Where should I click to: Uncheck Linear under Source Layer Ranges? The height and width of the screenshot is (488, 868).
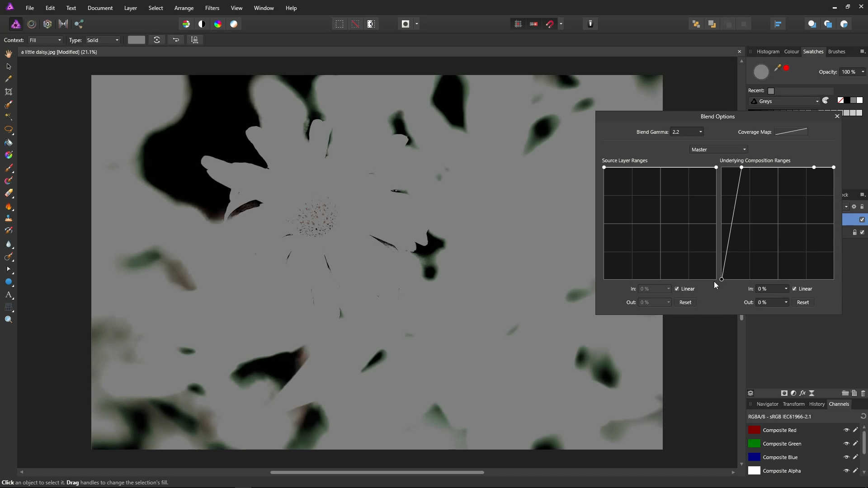pyautogui.click(x=677, y=289)
